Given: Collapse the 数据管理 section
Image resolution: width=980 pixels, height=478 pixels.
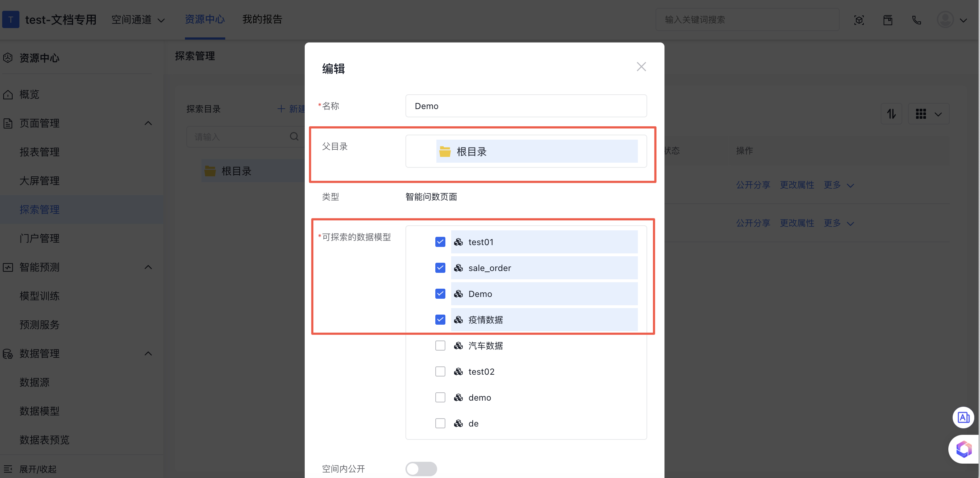Looking at the screenshot, I should (148, 353).
